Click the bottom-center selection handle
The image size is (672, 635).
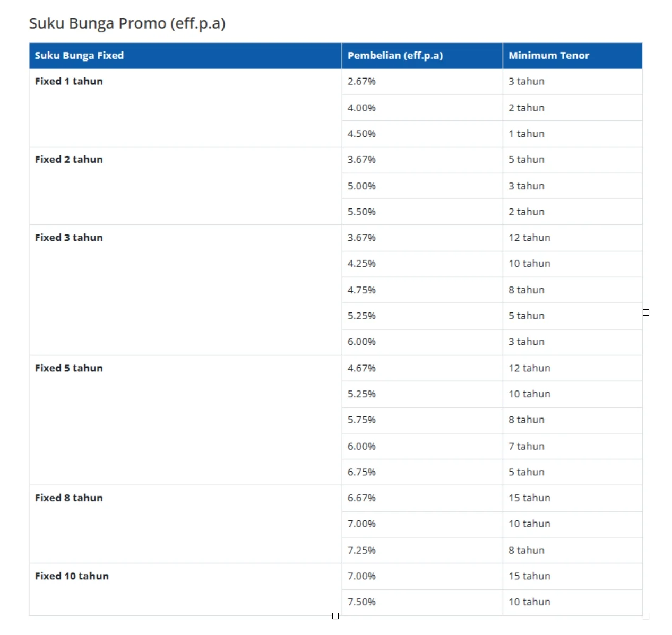click(335, 616)
